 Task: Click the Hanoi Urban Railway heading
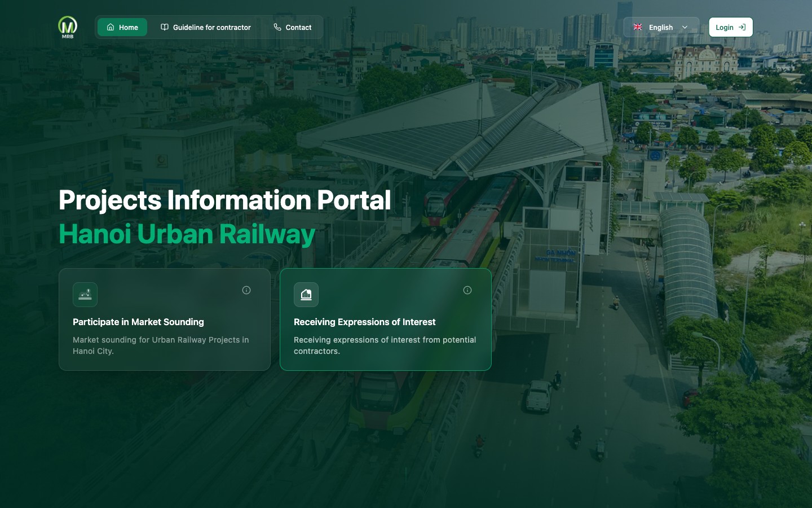coord(187,234)
